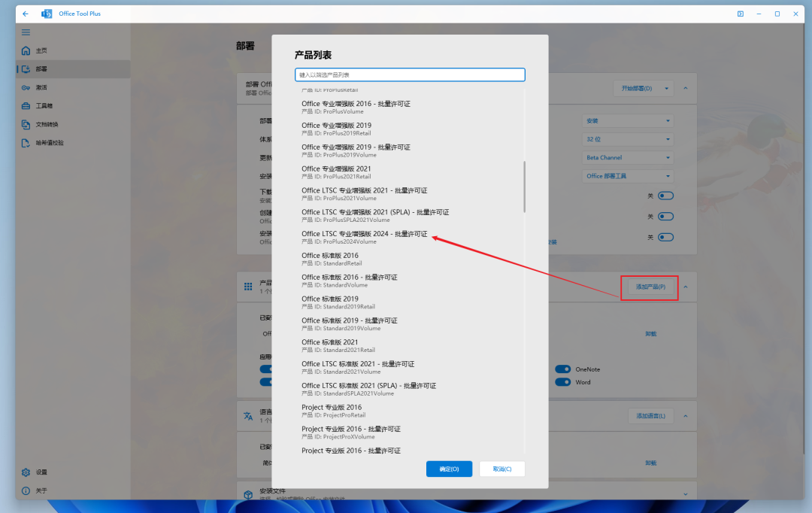
Task: Open the Office 部署工具 dropdown
Action: pyautogui.click(x=628, y=176)
